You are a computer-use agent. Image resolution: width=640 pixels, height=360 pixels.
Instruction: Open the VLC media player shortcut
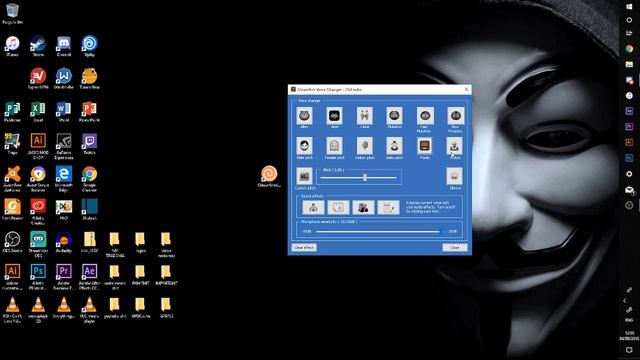tap(89, 309)
